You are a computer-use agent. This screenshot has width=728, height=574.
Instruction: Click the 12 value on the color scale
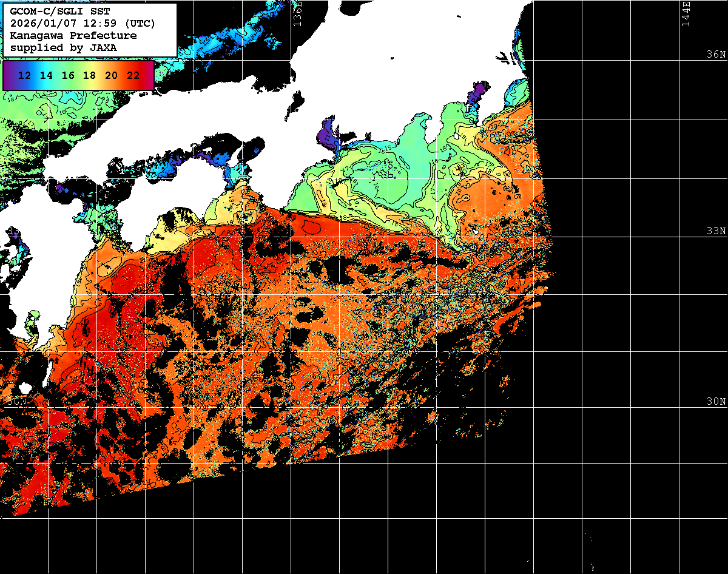25,75
